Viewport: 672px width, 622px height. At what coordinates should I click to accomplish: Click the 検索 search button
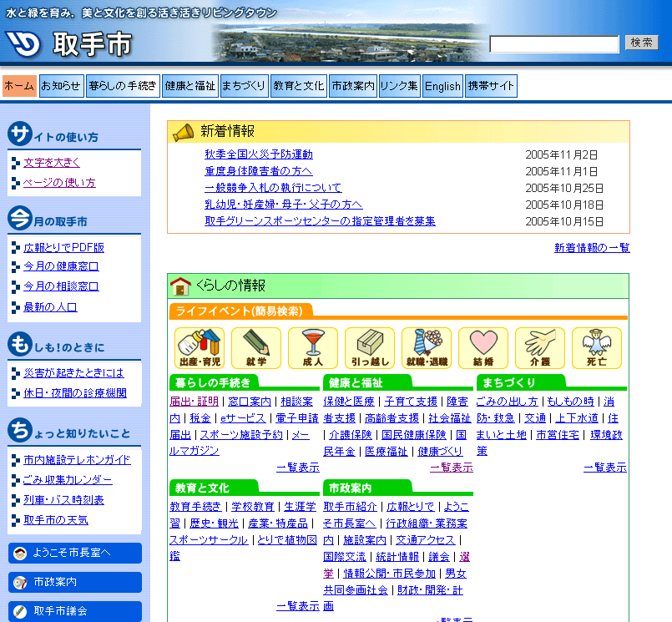pos(641,43)
